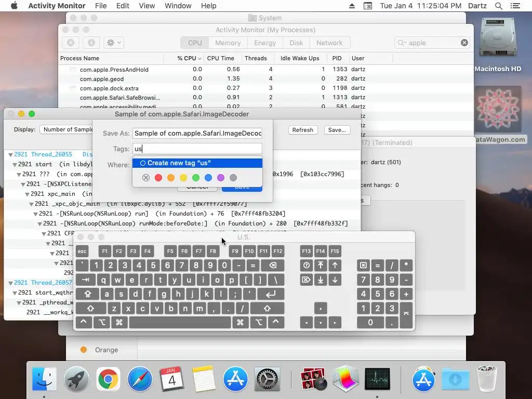The height and width of the screenshot is (399, 532).
Task: Click the F5 key on the Keyboard Viewer
Action: [170, 251]
